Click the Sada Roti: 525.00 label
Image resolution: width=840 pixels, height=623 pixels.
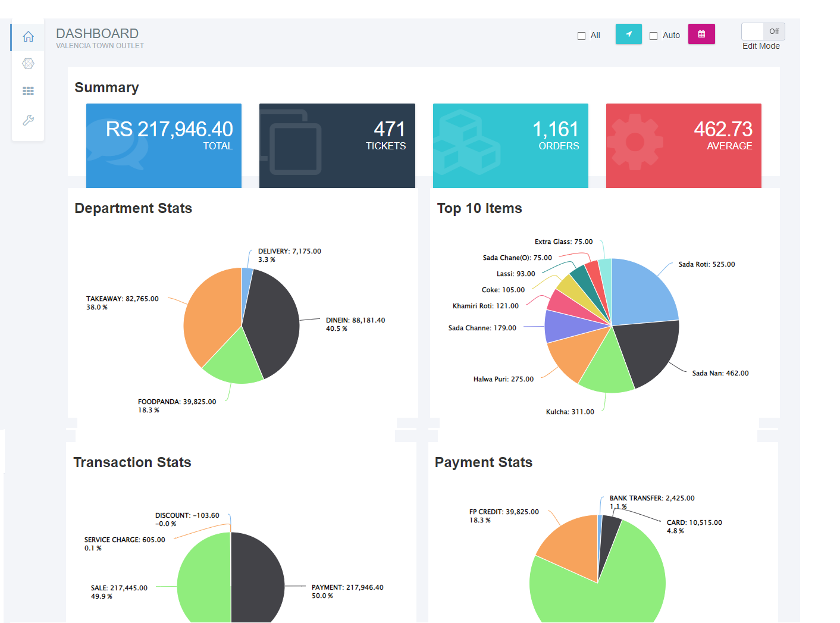[x=707, y=264]
